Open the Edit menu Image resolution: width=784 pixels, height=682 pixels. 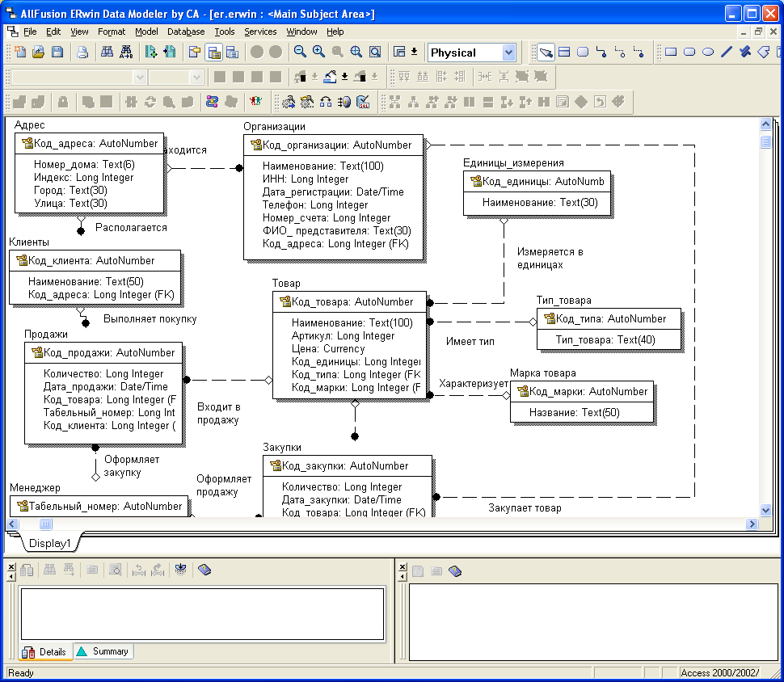click(x=53, y=32)
